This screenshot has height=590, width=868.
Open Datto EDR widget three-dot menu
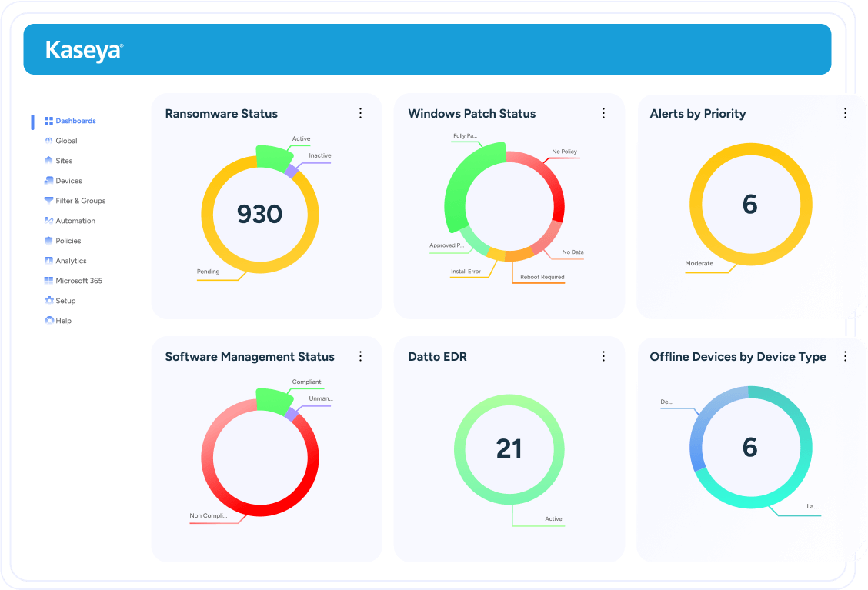603,356
